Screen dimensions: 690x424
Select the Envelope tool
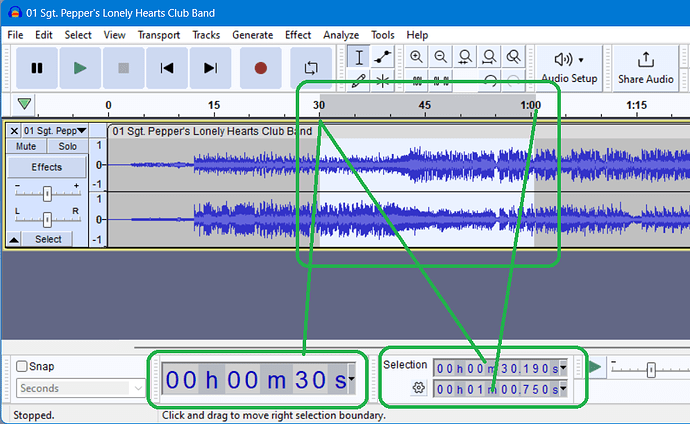tap(382, 58)
